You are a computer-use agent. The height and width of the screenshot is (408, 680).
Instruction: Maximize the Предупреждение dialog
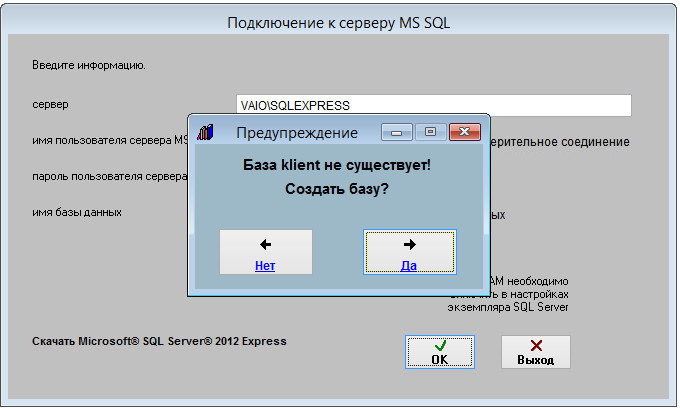430,132
